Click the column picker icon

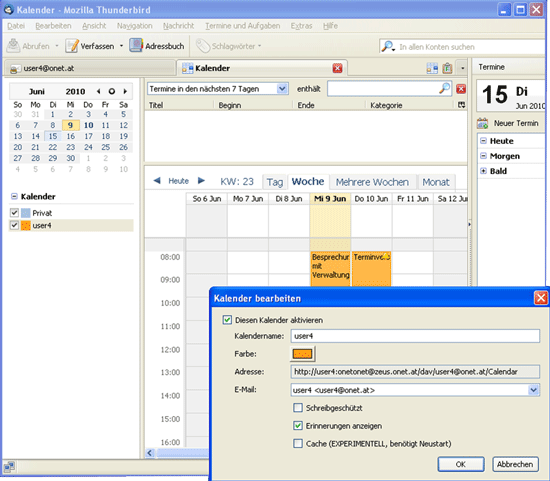[x=462, y=105]
